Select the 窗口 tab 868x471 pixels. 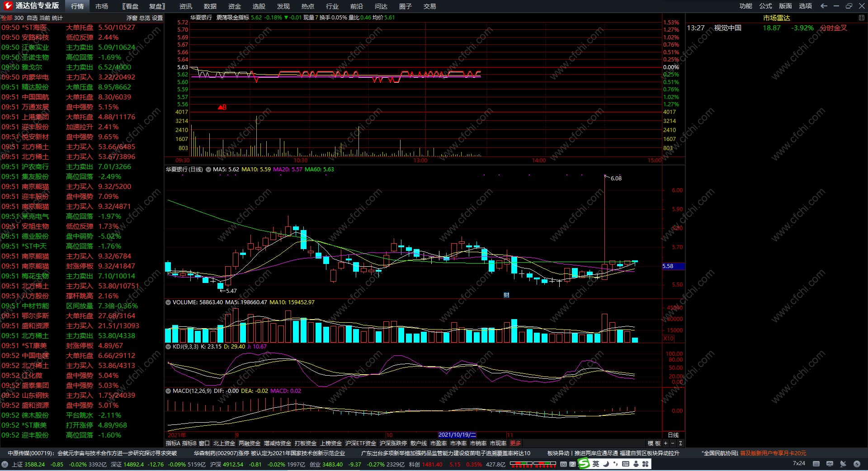pos(204,443)
